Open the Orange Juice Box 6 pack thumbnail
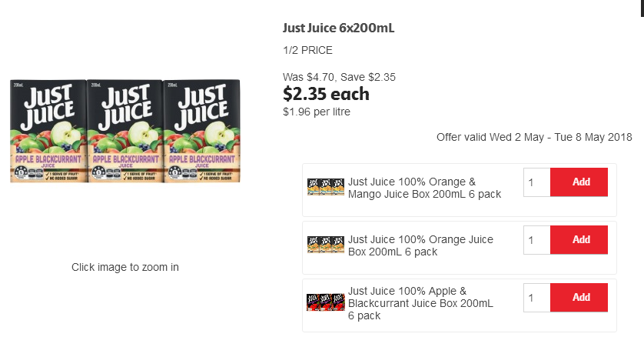Image resolution: width=644 pixels, height=337 pixels. click(326, 245)
